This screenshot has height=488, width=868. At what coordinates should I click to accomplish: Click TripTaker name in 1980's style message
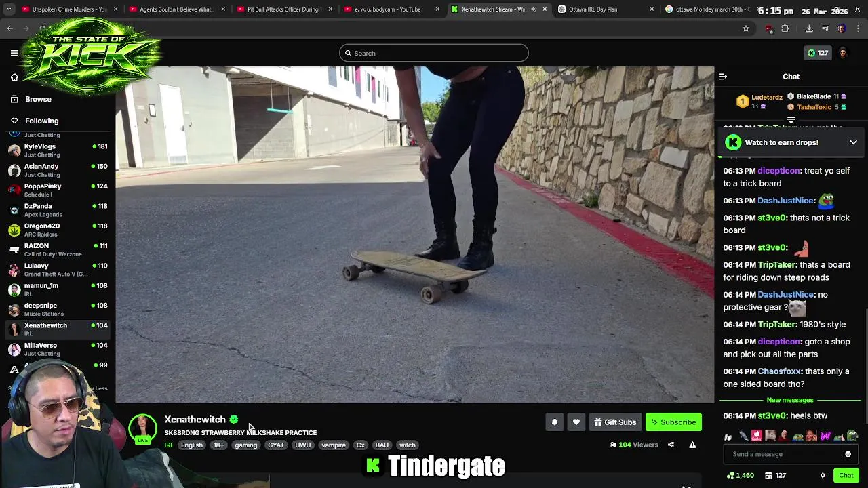click(x=777, y=325)
